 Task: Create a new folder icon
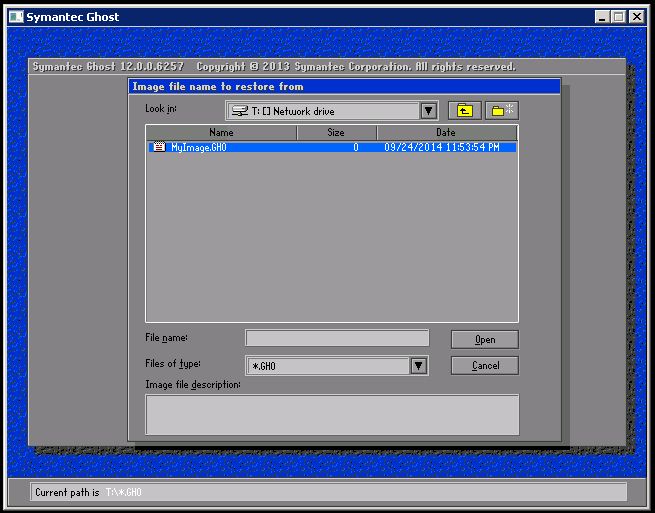502,111
